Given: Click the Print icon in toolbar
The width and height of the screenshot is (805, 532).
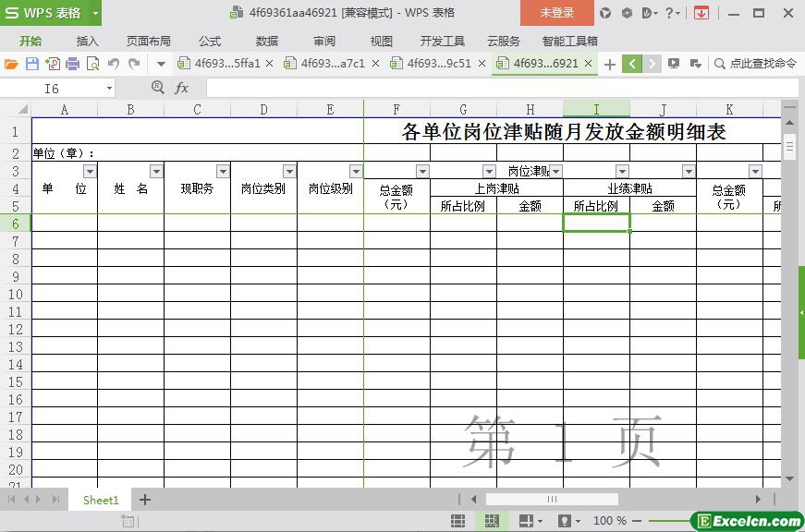Looking at the screenshot, I should [x=72, y=64].
